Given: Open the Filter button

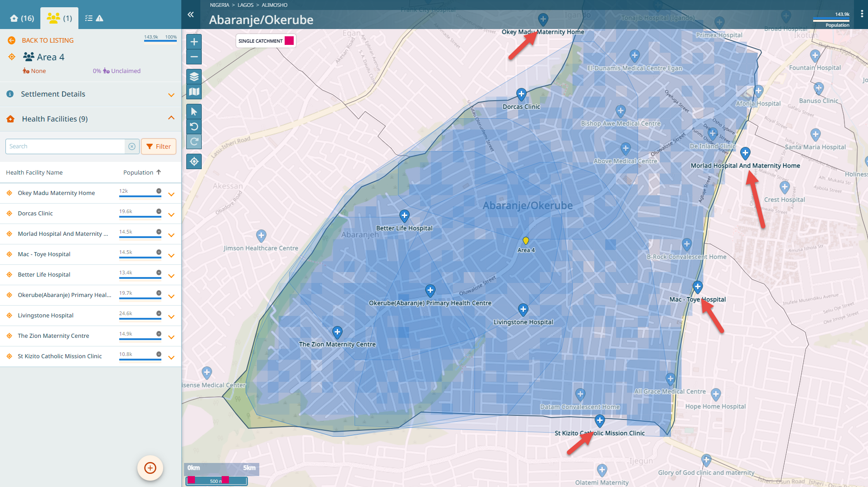Looking at the screenshot, I should click(x=159, y=146).
